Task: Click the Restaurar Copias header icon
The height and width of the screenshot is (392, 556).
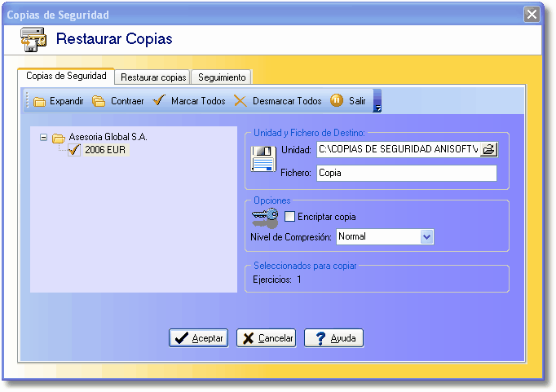Action: point(33,39)
